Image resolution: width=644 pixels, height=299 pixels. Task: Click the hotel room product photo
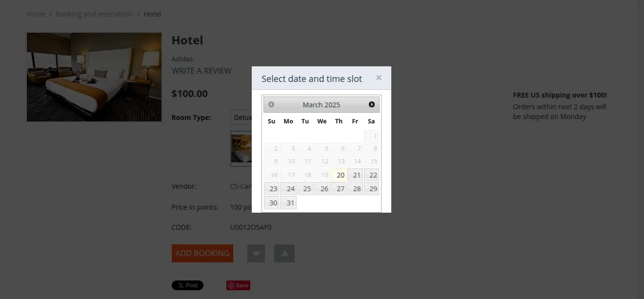click(94, 77)
